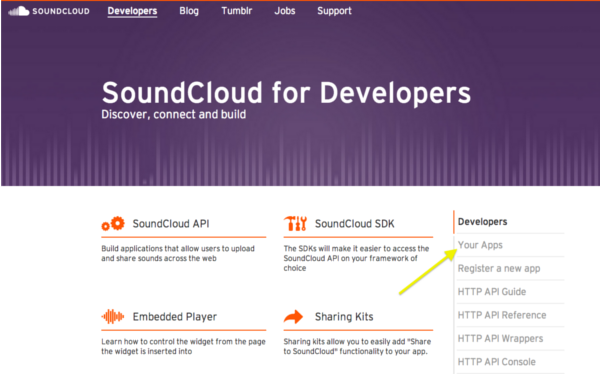The height and width of the screenshot is (375, 600).
Task: Go to the Tumblr navigation item
Action: tap(236, 11)
